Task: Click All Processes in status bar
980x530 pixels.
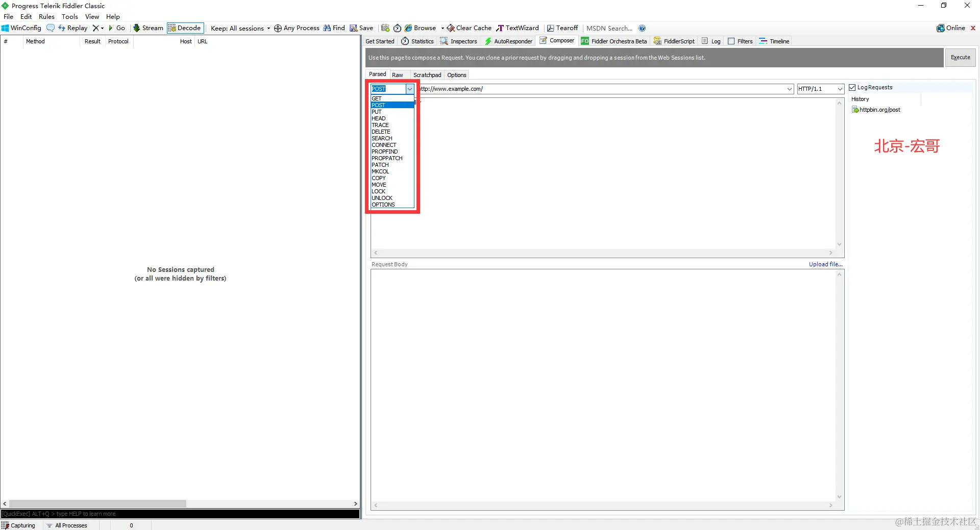Action: (x=67, y=525)
